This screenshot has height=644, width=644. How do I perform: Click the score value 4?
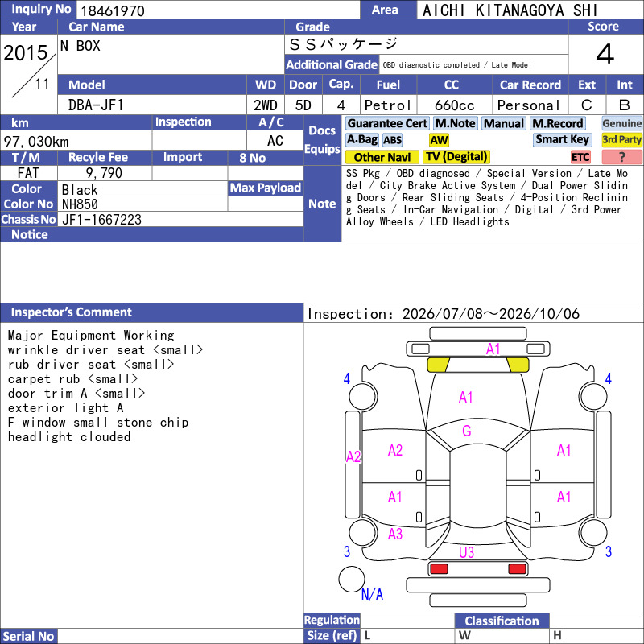[605, 54]
